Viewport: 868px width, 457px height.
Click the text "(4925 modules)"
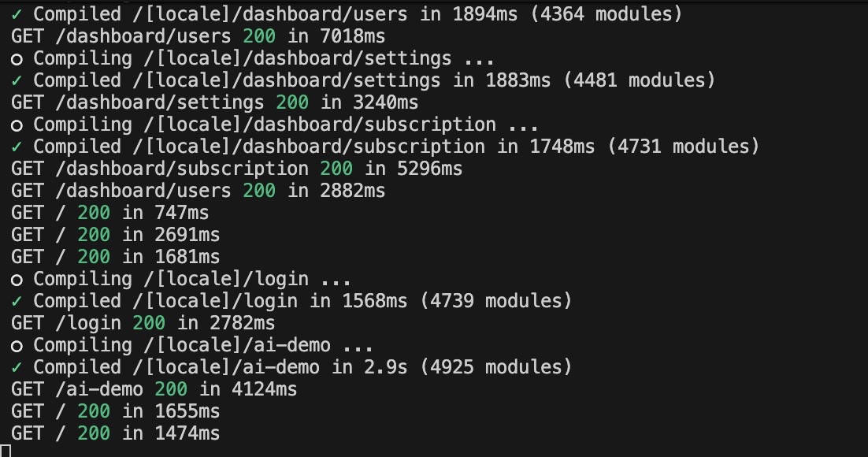tap(496, 366)
